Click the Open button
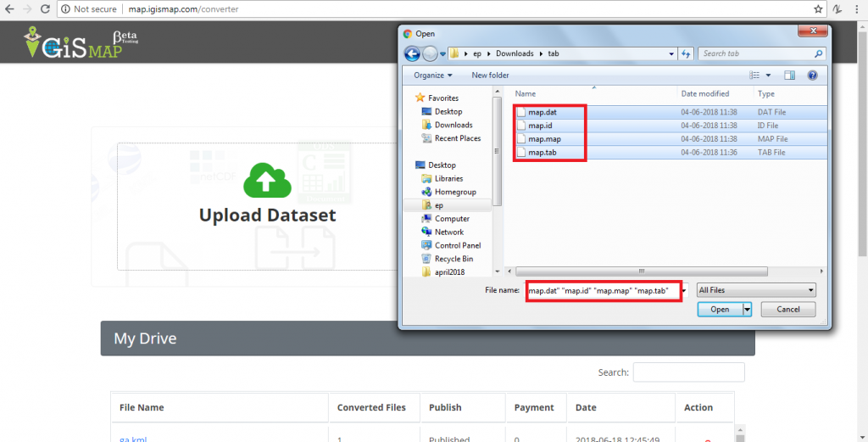 [x=720, y=310]
